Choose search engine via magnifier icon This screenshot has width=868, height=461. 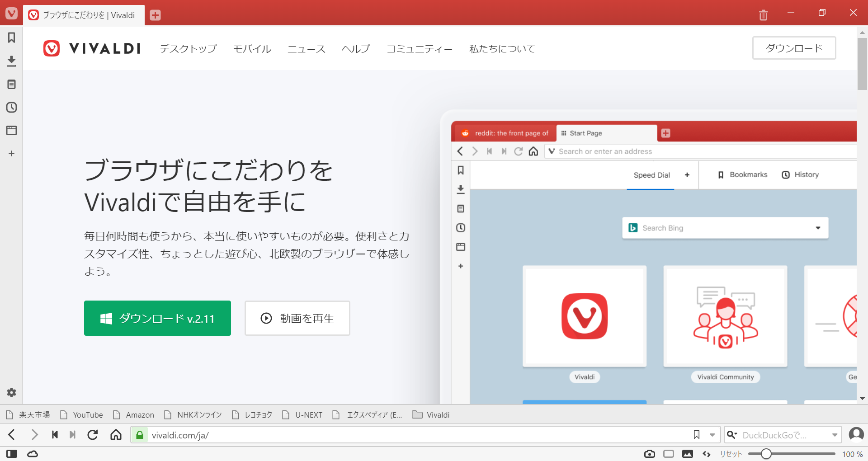731,435
